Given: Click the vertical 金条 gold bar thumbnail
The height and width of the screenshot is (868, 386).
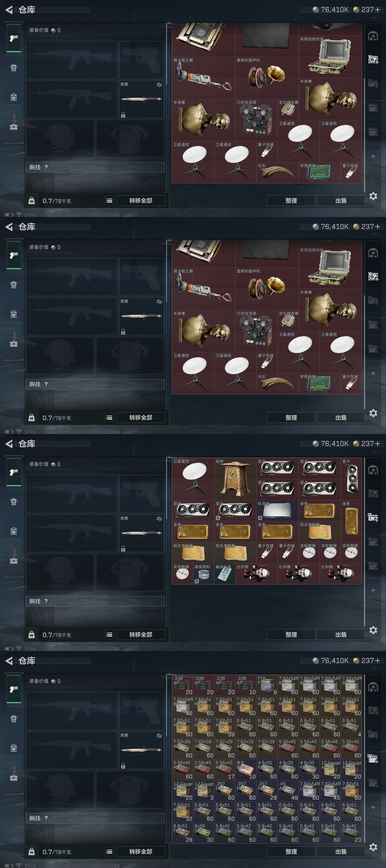Looking at the screenshot, I should 351,521.
